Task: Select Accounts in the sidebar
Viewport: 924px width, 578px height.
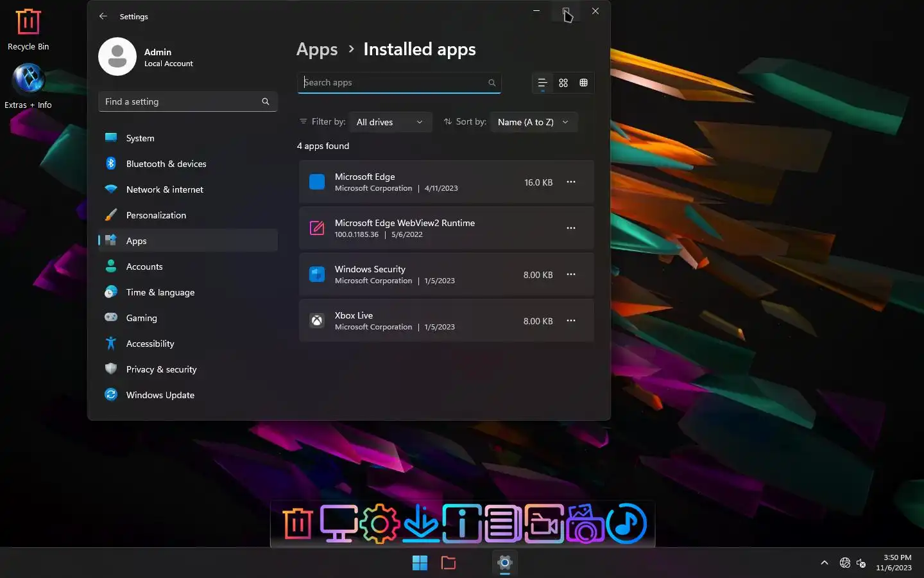Action: click(188, 267)
